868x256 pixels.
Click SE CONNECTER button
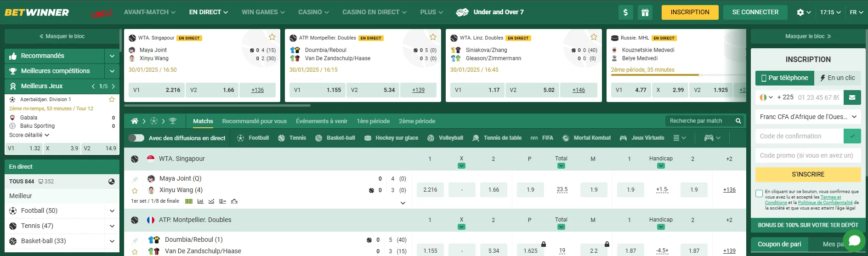tap(755, 12)
